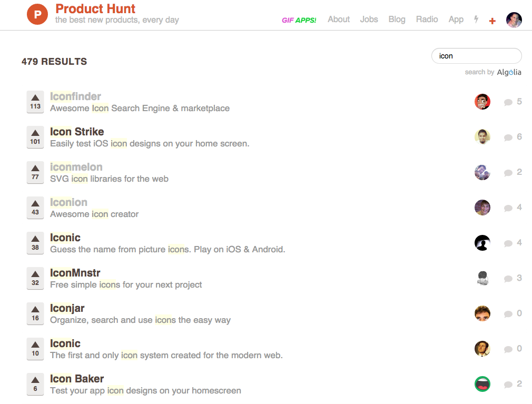Click 'Free simple icons for your next project'

tap(126, 284)
